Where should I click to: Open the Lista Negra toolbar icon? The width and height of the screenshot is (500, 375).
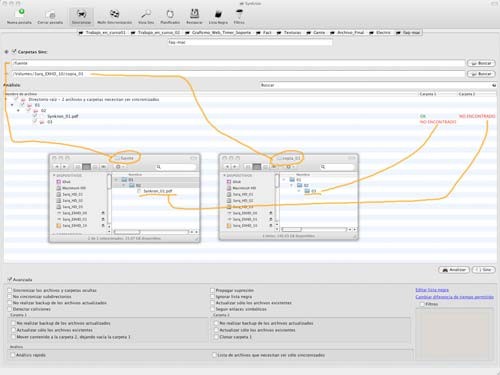pos(218,15)
